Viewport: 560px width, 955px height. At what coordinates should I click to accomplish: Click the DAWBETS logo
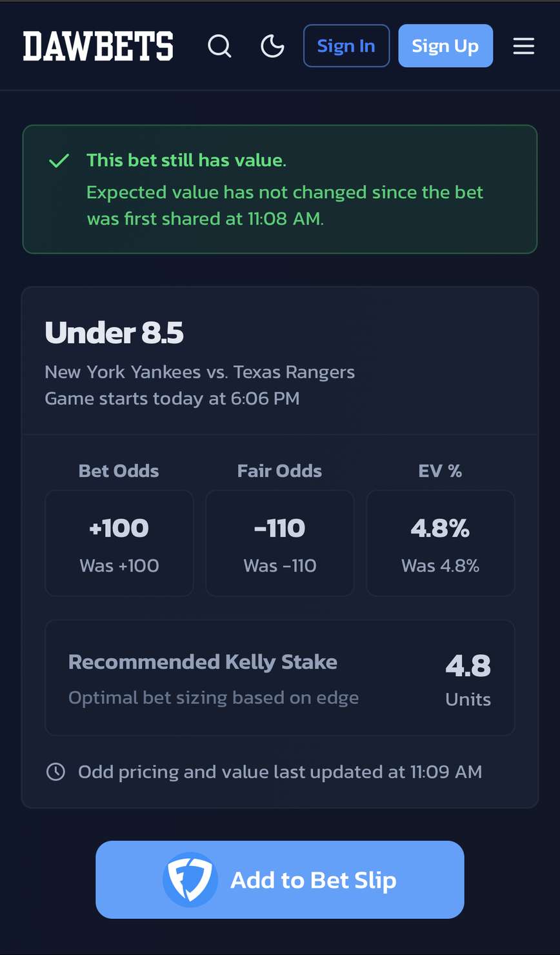tap(98, 46)
